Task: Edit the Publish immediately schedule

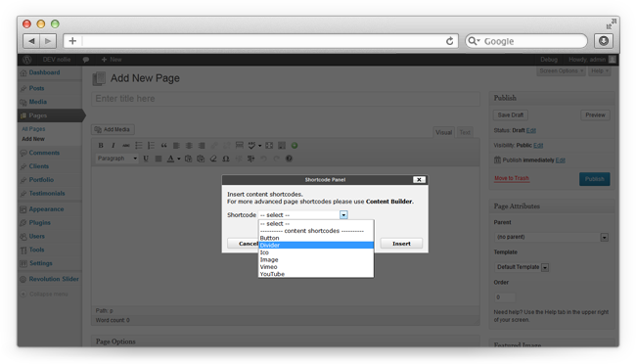Action: tap(560, 159)
